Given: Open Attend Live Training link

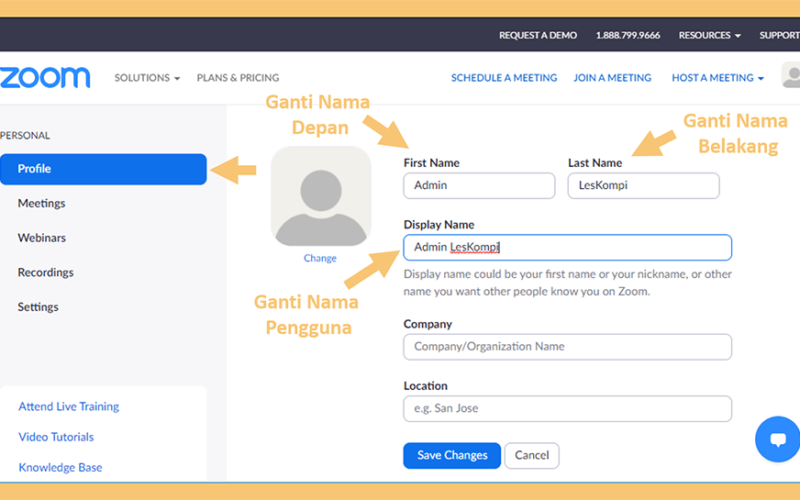Looking at the screenshot, I should coord(68,407).
